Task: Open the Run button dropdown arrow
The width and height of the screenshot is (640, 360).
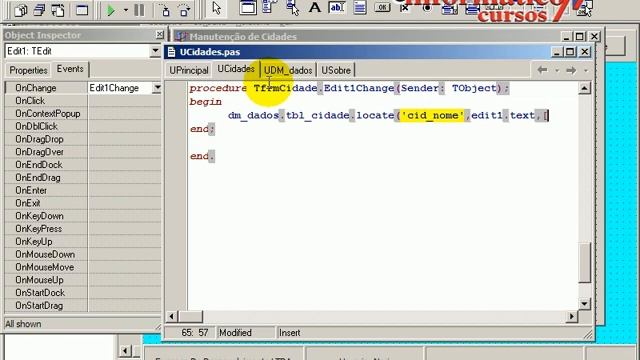Action: (126, 10)
